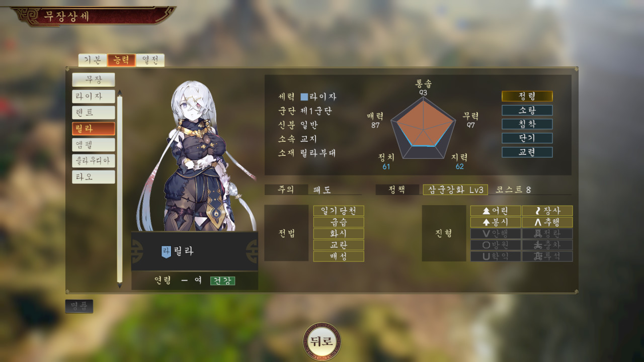Click the 충차 battering ram icon

(x=547, y=245)
